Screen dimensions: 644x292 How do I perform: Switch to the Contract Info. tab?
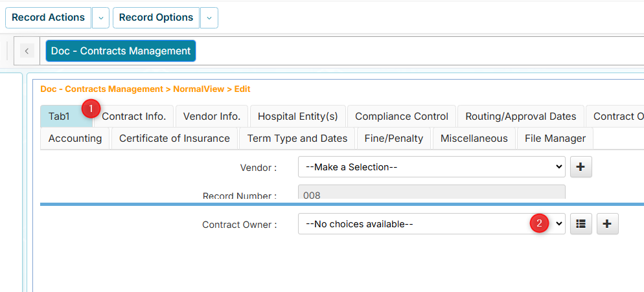point(134,117)
